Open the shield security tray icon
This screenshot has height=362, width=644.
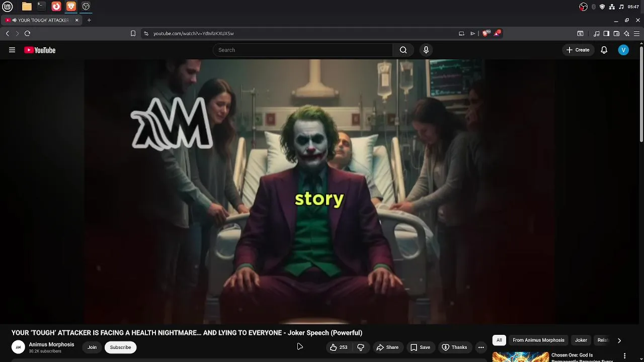tap(602, 7)
